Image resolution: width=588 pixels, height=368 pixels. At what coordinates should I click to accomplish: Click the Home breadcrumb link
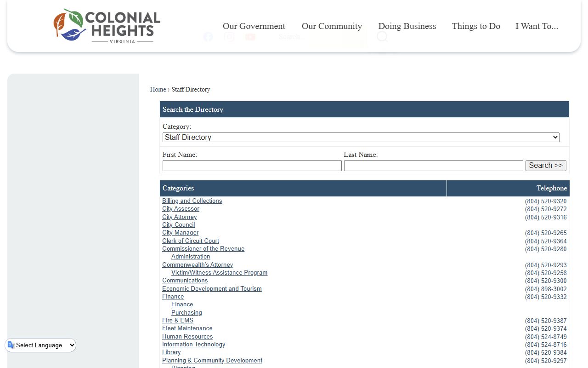point(158,90)
